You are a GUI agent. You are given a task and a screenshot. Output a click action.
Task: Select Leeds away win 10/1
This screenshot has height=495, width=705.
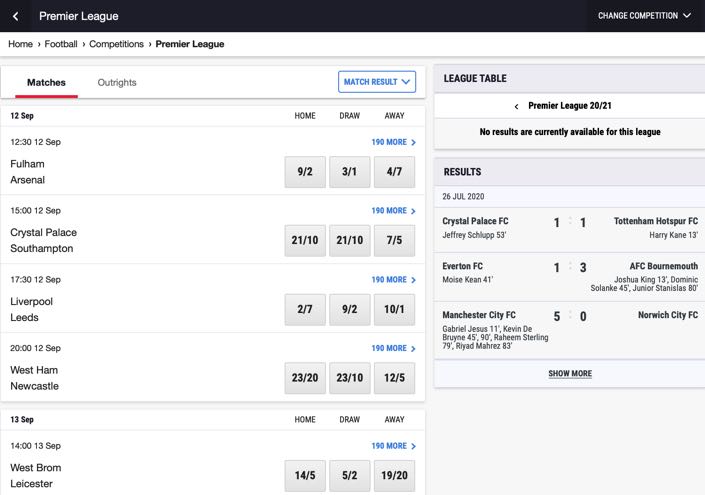pos(394,309)
